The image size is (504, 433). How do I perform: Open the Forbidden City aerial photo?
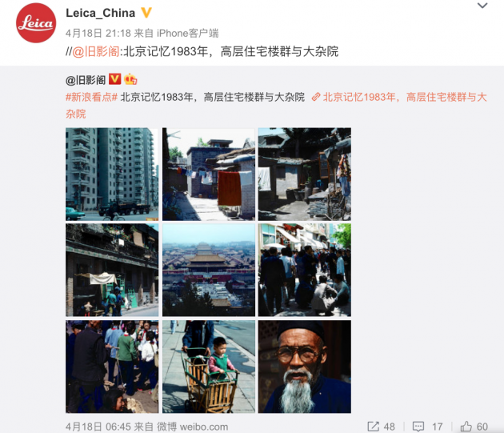pos(209,271)
